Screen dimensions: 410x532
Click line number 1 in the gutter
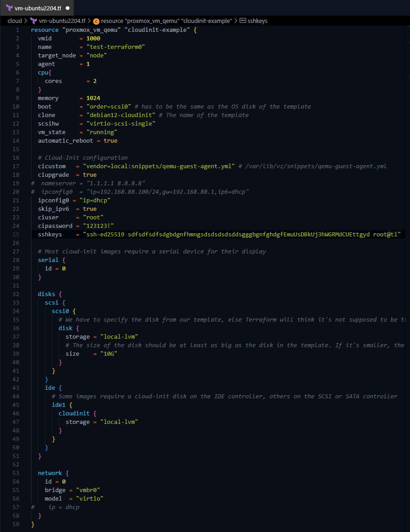coord(18,30)
